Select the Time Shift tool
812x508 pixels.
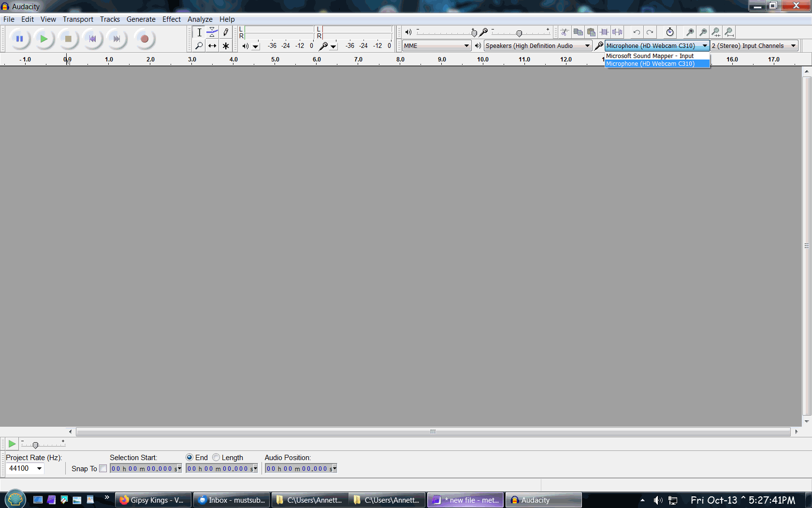(x=212, y=45)
